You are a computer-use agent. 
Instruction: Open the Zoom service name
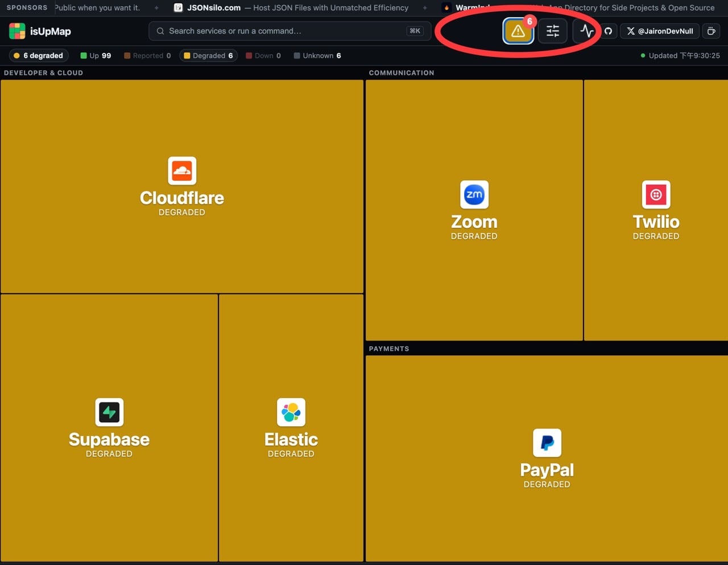click(x=474, y=222)
